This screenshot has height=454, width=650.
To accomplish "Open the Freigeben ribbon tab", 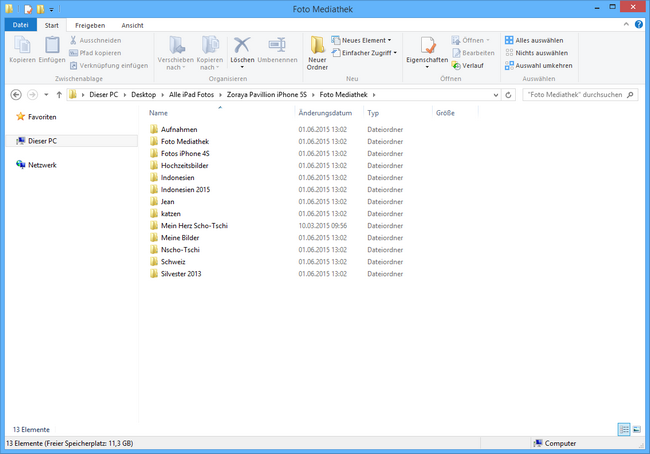I will tap(89, 24).
